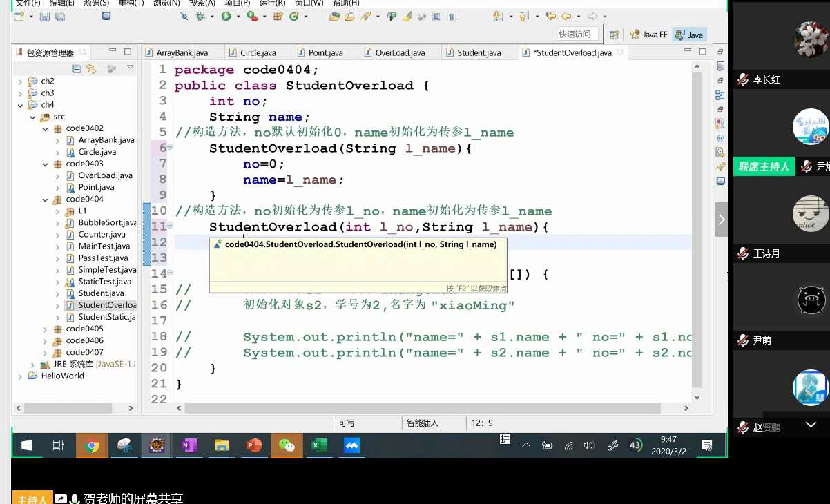Image resolution: width=830 pixels, height=504 pixels.
Task: Click the Save icon in toolbar
Action: [x=44, y=17]
